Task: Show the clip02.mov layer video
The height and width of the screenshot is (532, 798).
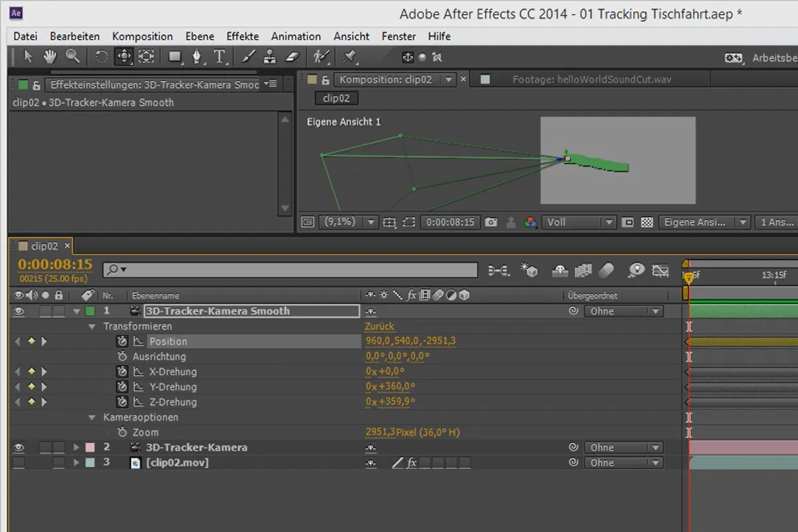Action: tap(19, 463)
